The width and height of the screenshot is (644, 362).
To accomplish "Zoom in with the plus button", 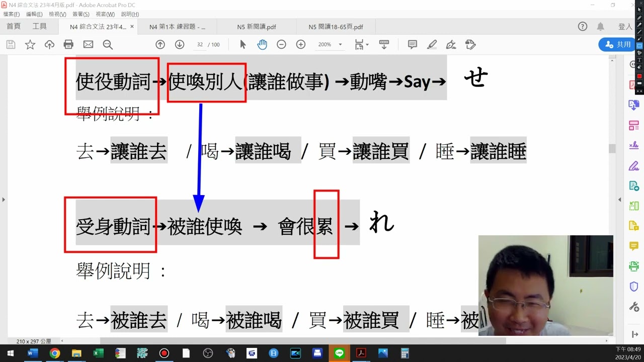I will coord(301,45).
